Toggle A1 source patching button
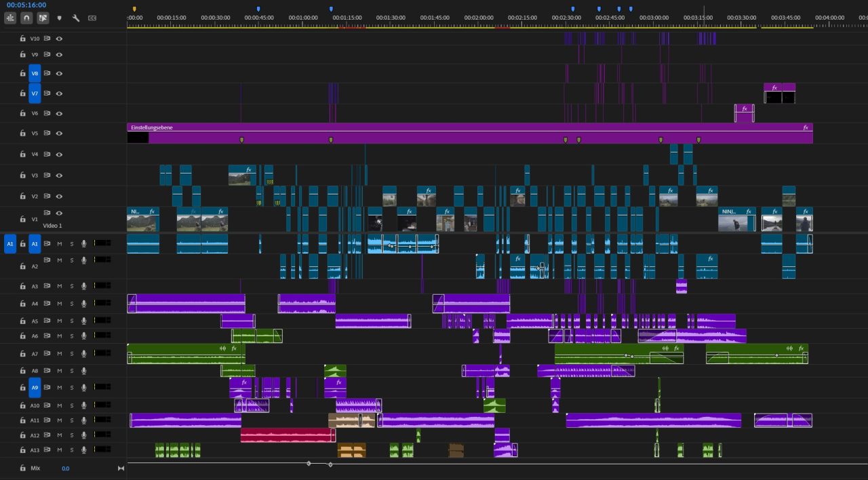Image resolution: width=868 pixels, height=480 pixels. 10,243
